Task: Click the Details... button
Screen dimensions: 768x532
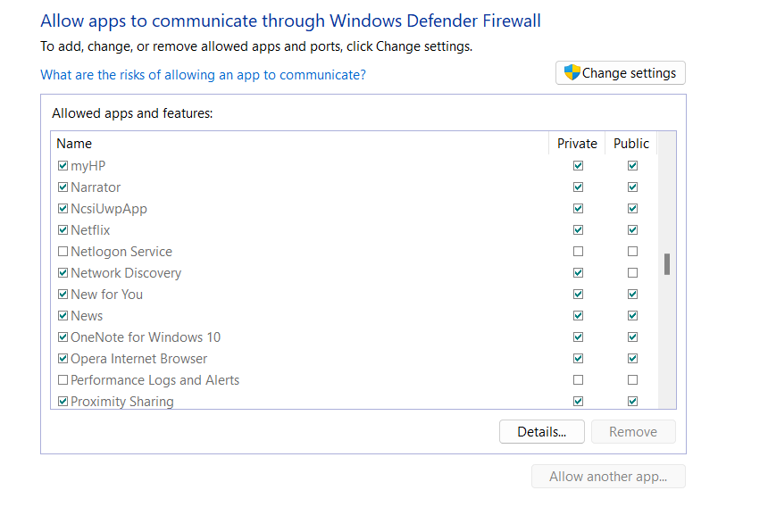Action: tap(541, 432)
